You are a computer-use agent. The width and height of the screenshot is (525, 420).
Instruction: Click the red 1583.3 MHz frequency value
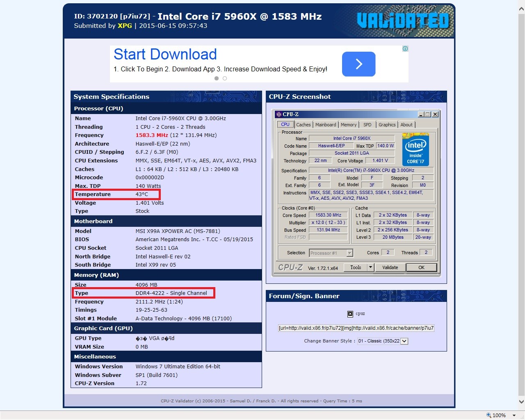[x=152, y=135]
